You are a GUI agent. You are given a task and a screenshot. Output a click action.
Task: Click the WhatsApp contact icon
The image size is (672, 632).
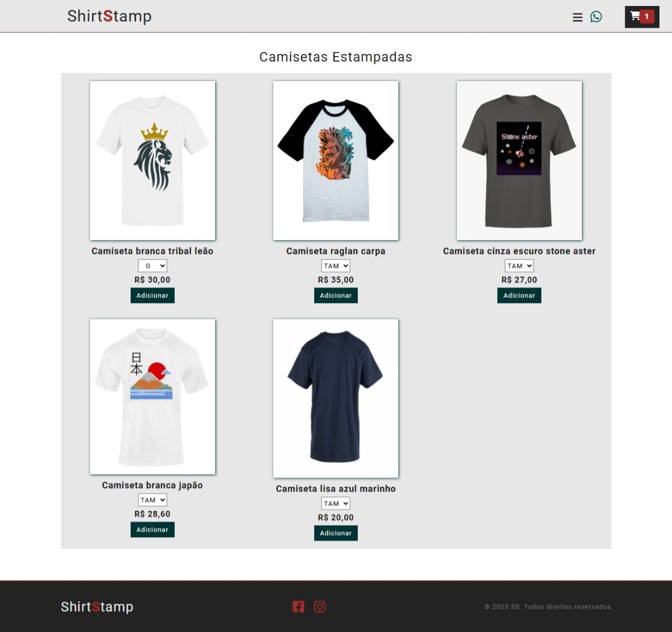point(596,17)
